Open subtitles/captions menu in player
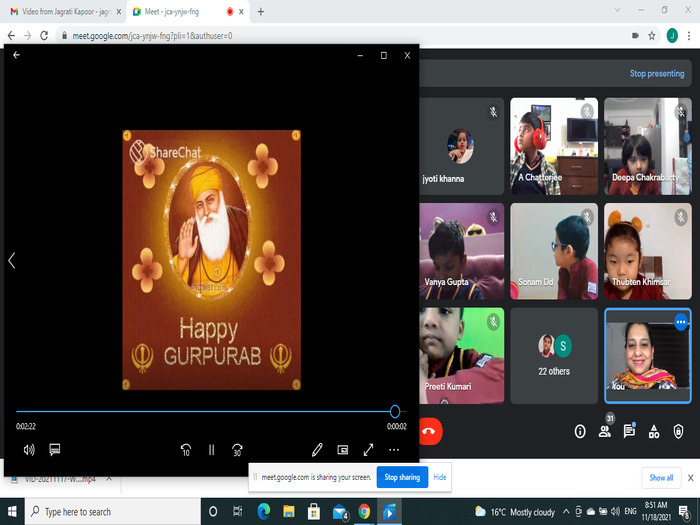This screenshot has height=525, width=700. coord(54,450)
